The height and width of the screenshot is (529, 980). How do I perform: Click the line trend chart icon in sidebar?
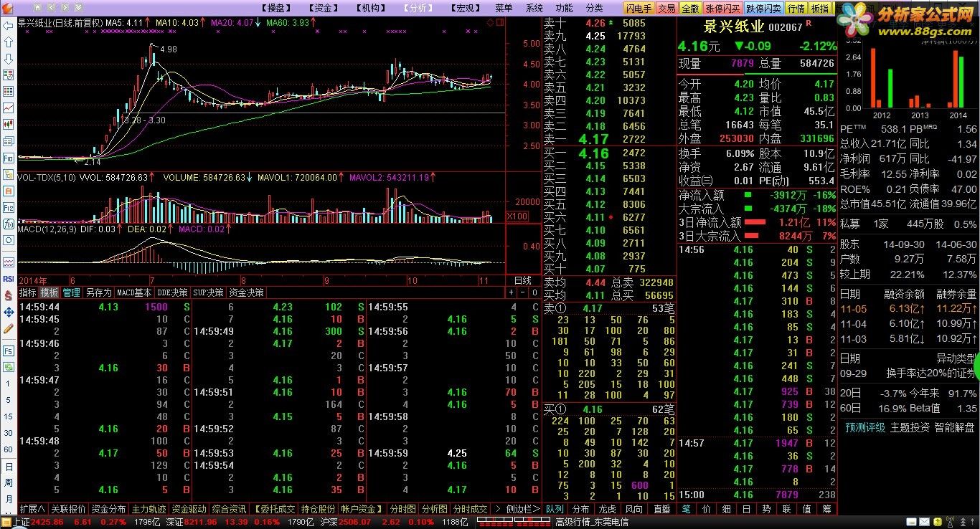pyautogui.click(x=8, y=108)
